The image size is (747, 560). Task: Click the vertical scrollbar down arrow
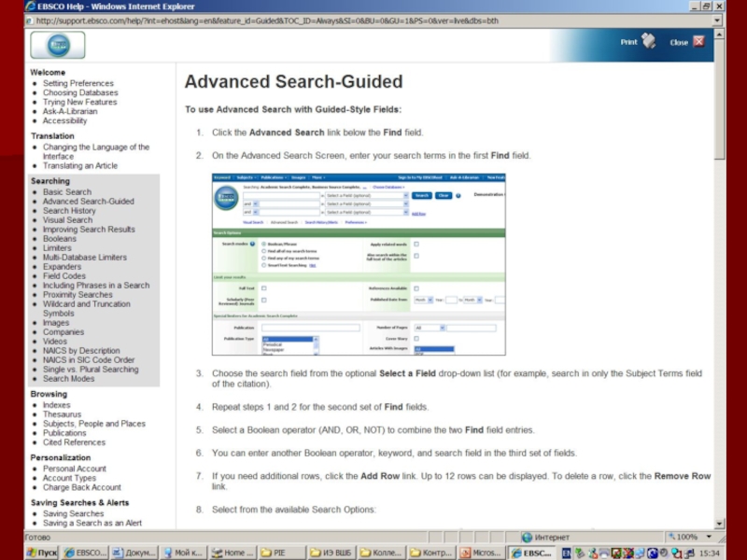(719, 524)
